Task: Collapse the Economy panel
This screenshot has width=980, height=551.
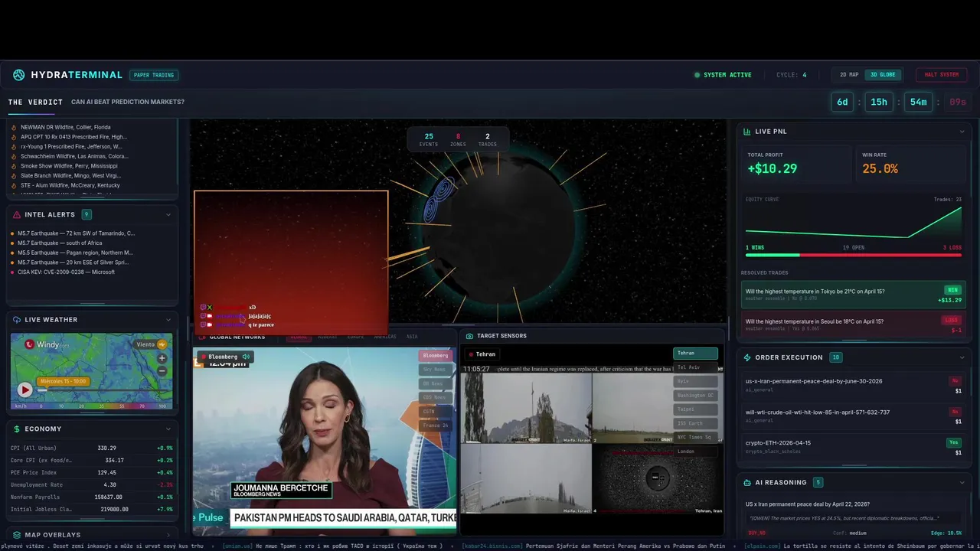Action: coord(168,429)
